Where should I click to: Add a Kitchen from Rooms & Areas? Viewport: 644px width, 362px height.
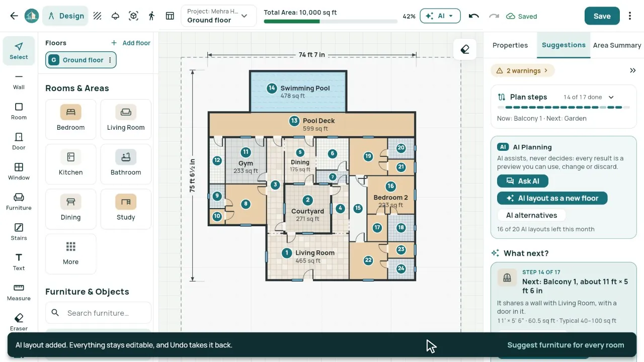coord(70,164)
